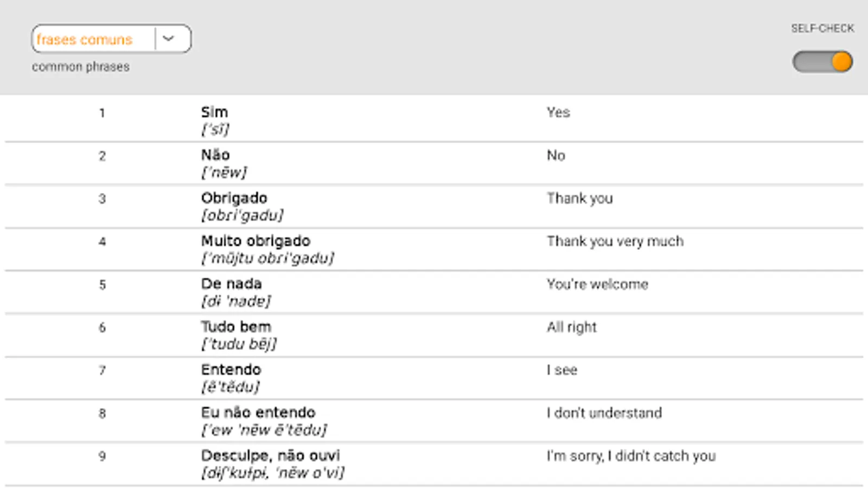Click the Eu não entendo phrase
This screenshot has width=868, height=488.
tap(258, 412)
